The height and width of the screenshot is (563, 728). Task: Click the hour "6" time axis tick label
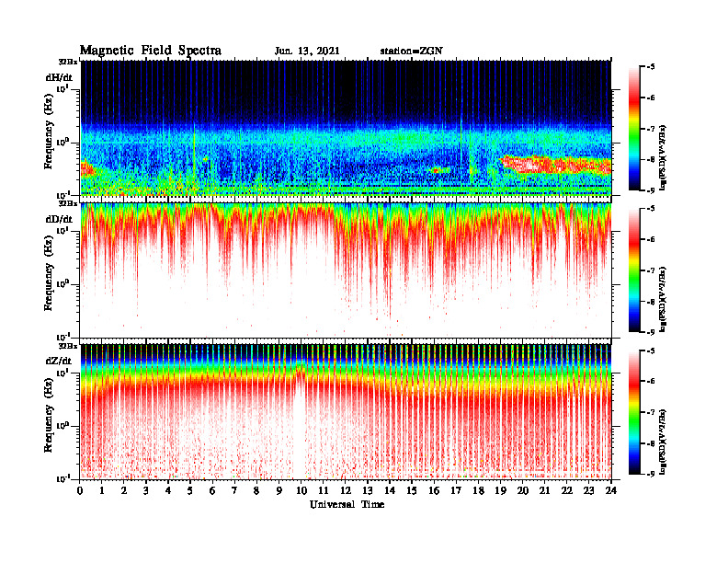point(212,491)
